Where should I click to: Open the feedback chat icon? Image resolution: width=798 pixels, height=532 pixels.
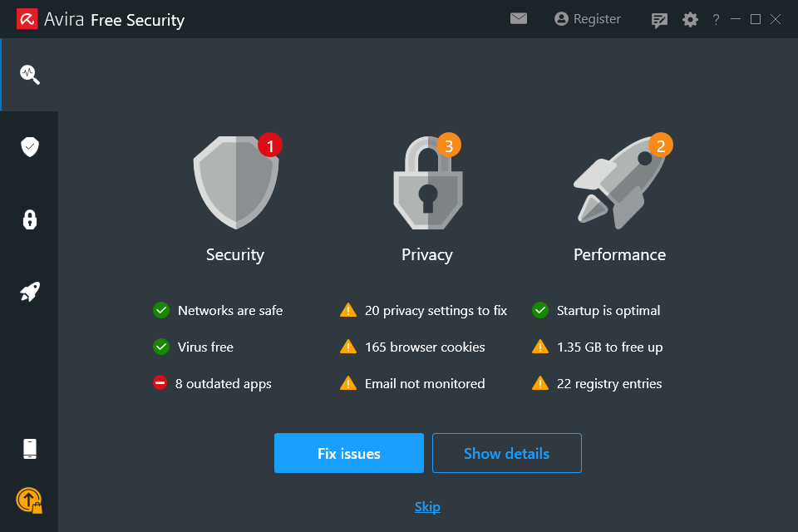pos(660,19)
